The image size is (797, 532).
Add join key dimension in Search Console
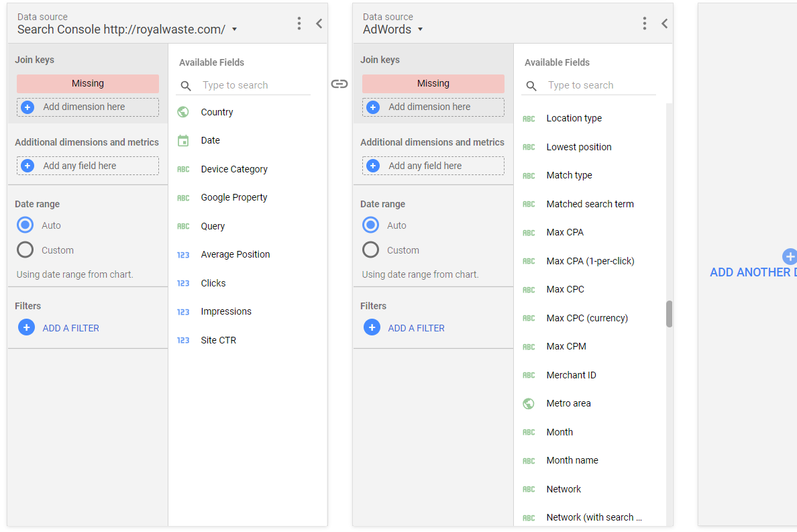pyautogui.click(x=88, y=107)
